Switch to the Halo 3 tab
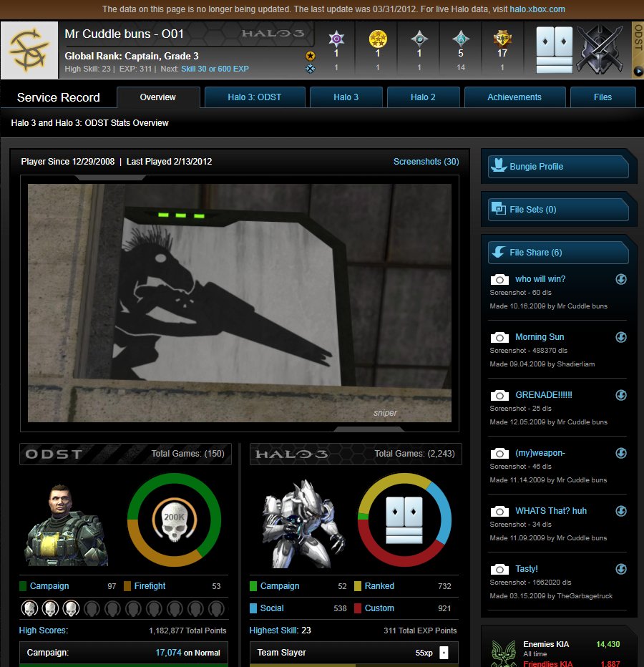 (346, 97)
